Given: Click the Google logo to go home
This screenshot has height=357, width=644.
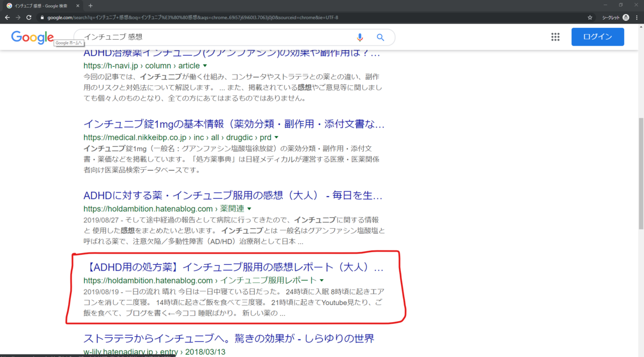Looking at the screenshot, I should [x=32, y=38].
